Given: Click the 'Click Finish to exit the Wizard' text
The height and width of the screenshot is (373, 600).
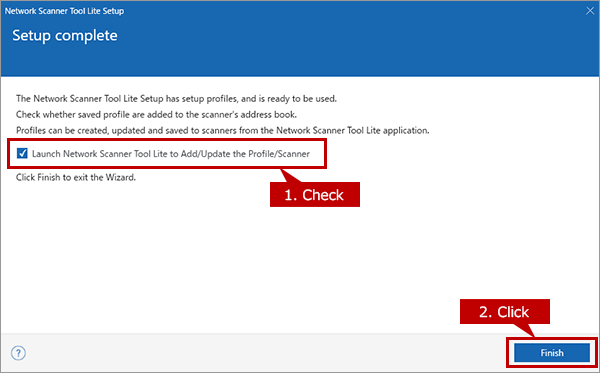Looking at the screenshot, I should pos(76,178).
